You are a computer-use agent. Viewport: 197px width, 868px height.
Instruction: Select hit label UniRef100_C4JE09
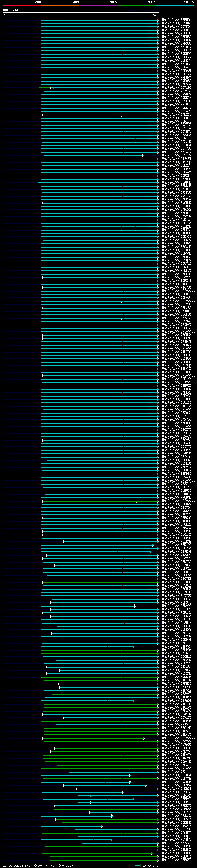click(x=176, y=552)
